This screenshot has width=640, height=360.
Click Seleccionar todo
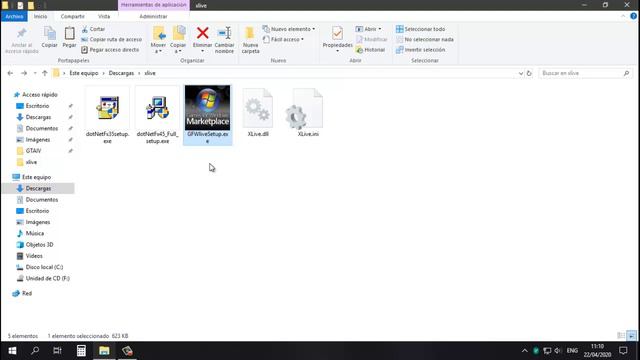tap(420, 29)
